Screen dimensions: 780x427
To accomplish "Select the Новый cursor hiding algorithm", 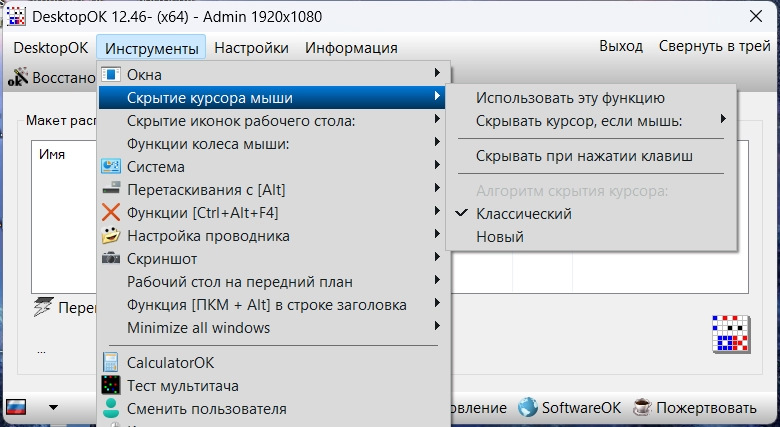I will (499, 237).
